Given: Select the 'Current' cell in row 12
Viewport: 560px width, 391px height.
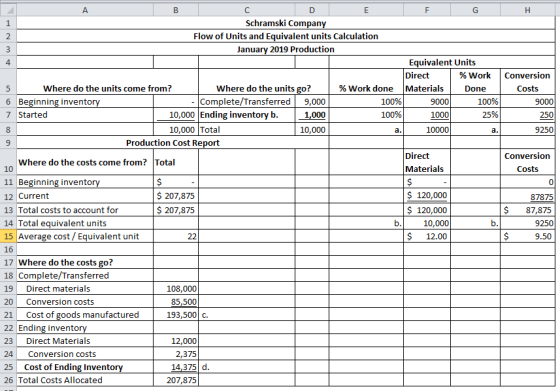Looking at the screenshot, I should coord(85,196).
